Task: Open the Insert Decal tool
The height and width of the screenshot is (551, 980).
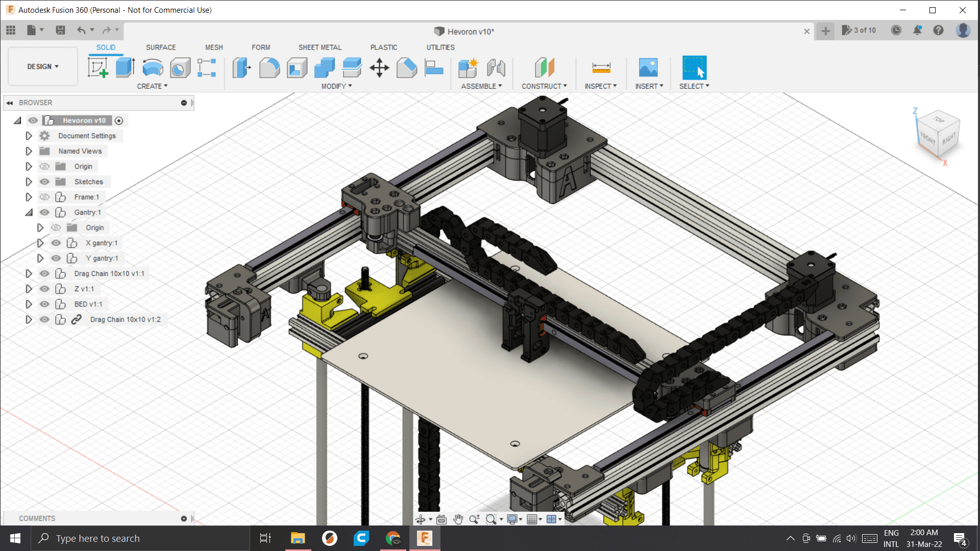Action: (x=648, y=67)
